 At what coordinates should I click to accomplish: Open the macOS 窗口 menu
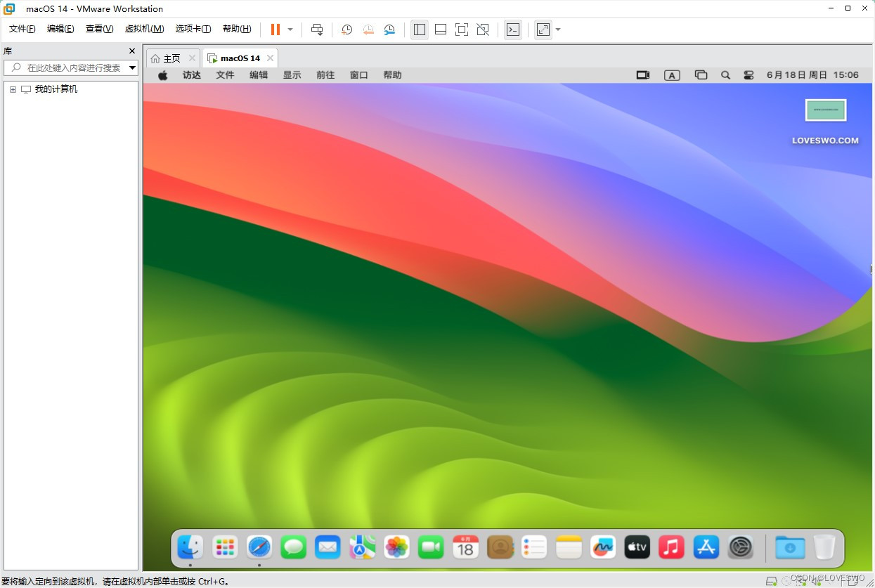pyautogui.click(x=359, y=75)
